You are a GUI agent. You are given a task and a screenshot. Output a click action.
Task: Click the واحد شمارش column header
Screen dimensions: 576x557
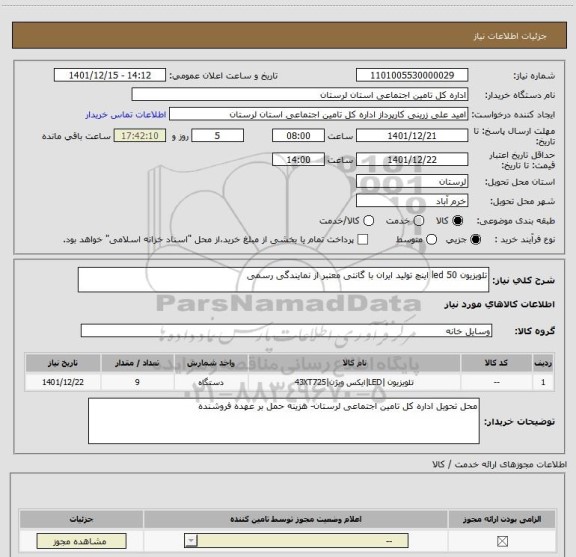pos(211,363)
